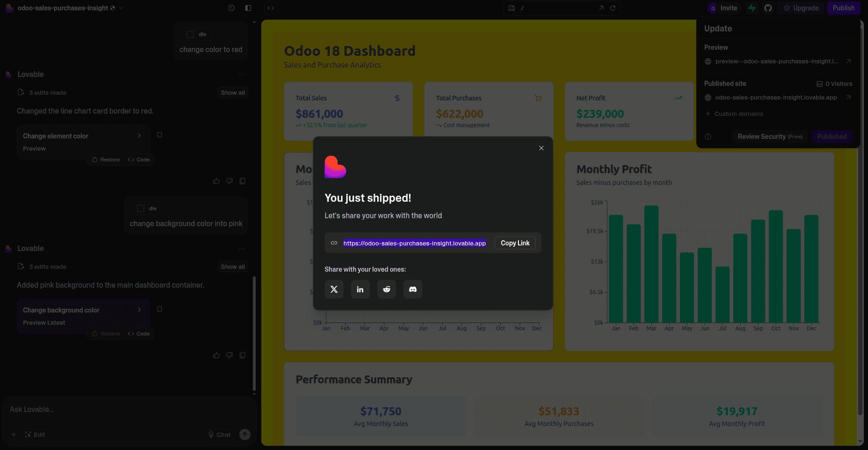Viewport: 868px width, 450px height.
Task: Restore the 'Change element color' version
Action: tap(106, 160)
